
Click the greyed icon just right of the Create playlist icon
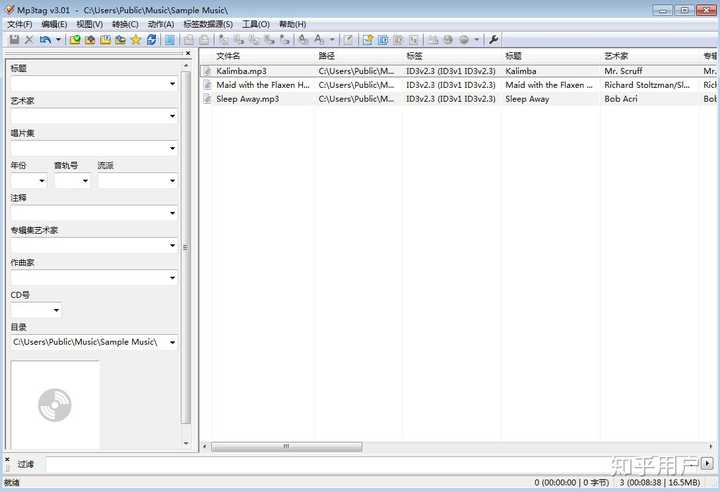pyautogui.click(x=413, y=40)
